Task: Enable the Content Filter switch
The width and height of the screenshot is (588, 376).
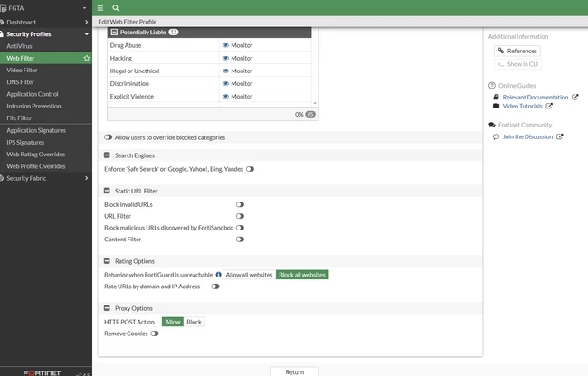Action: click(x=240, y=240)
